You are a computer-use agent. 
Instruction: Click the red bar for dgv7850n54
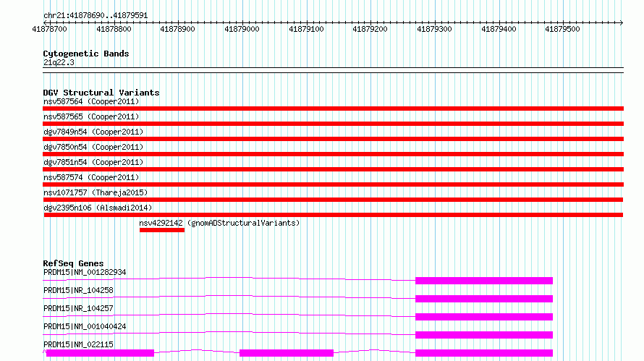[x=333, y=154]
